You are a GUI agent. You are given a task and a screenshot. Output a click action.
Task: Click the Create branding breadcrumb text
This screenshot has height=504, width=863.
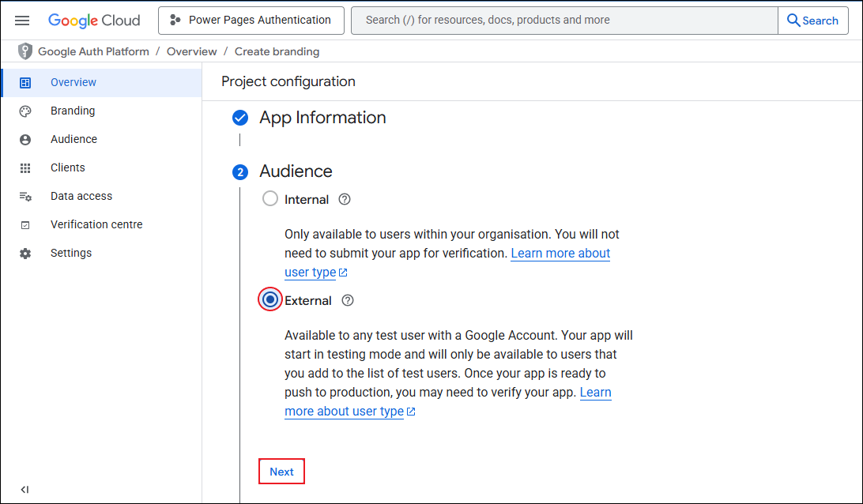[277, 51]
